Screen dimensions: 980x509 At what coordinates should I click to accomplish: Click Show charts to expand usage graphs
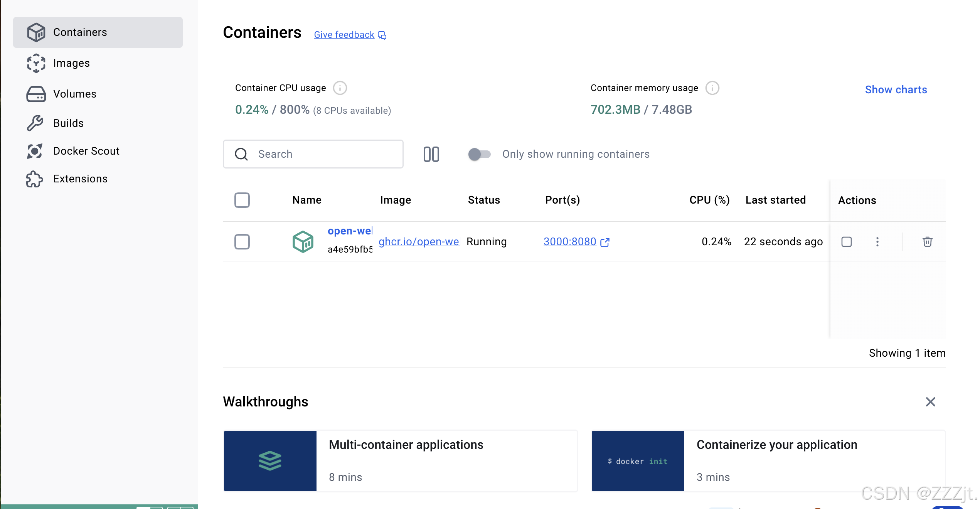pyautogui.click(x=896, y=90)
